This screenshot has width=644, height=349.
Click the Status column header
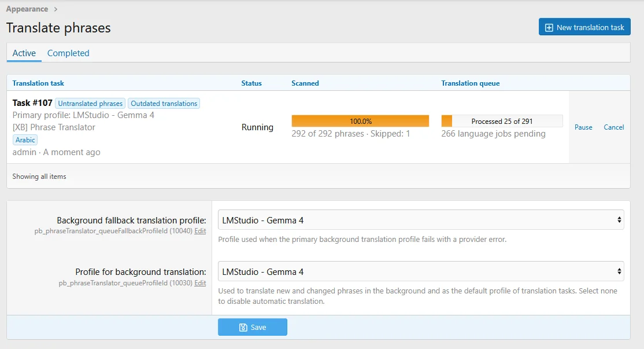coord(251,83)
